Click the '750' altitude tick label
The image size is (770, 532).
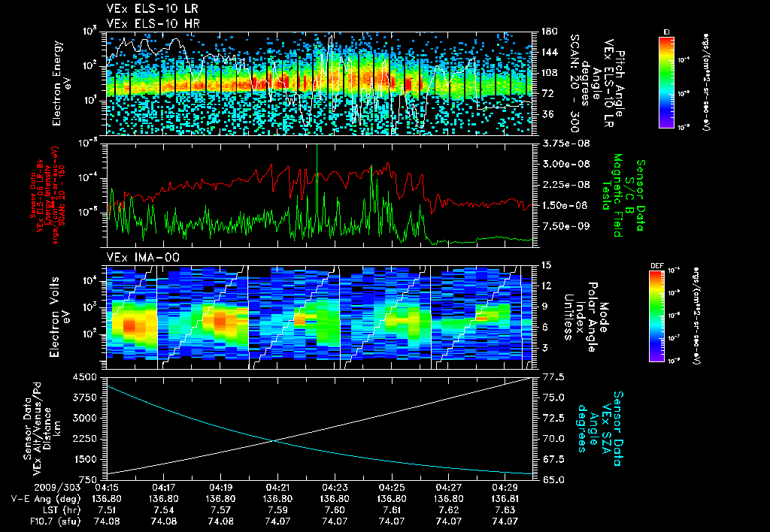[87, 479]
